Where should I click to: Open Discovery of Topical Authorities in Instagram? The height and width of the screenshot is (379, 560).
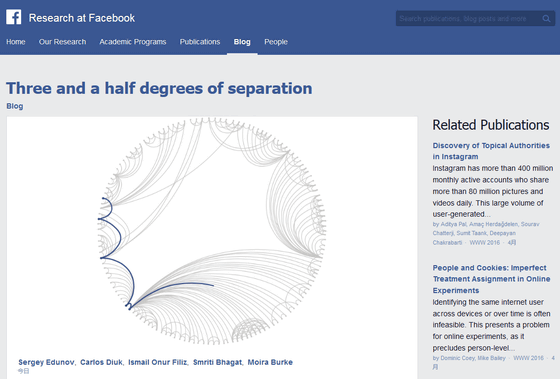491,151
